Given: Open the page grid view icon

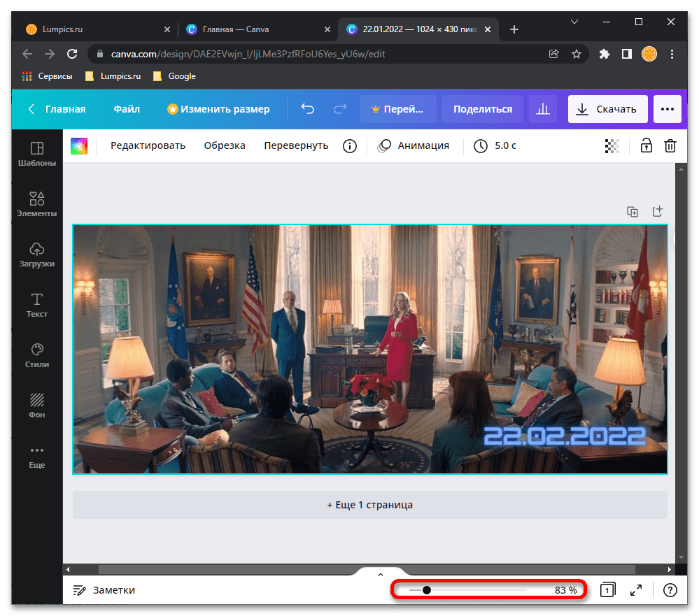Looking at the screenshot, I should pyautogui.click(x=607, y=589).
